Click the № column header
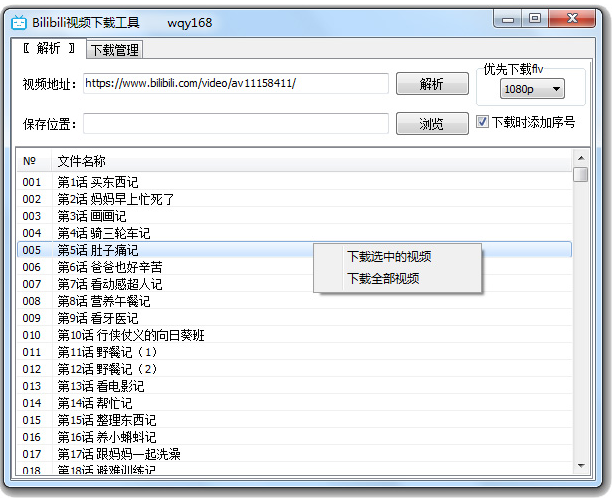Screen dimensions: 613x499 (34, 161)
